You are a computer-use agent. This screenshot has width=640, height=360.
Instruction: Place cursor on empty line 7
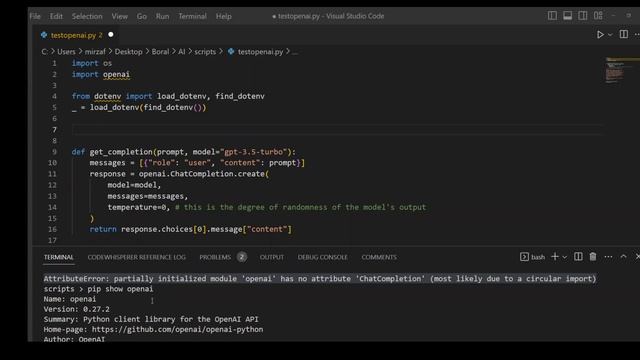tap(337, 130)
